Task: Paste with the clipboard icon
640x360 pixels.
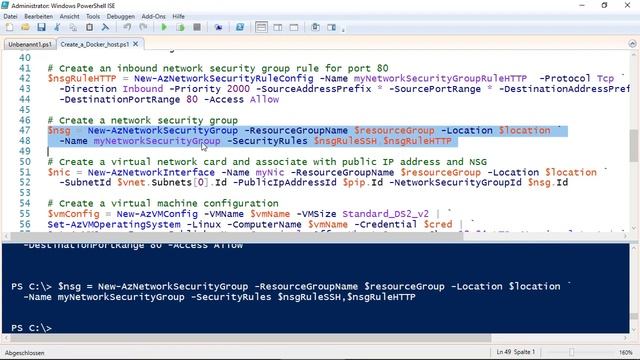Action: pos(89,27)
